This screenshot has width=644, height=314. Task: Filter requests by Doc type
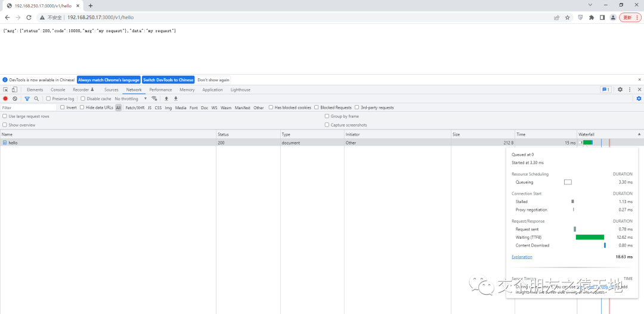(x=205, y=107)
